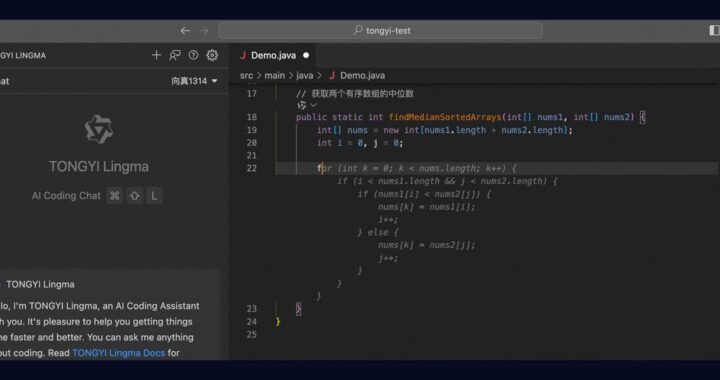Go back with the left arrow
The image size is (720, 380).
point(185,31)
